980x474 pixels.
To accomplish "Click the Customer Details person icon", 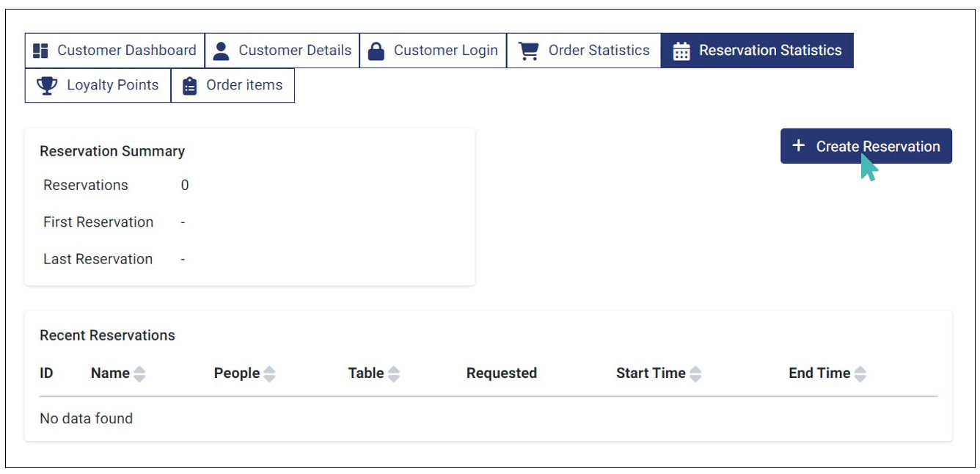I will click(222, 51).
